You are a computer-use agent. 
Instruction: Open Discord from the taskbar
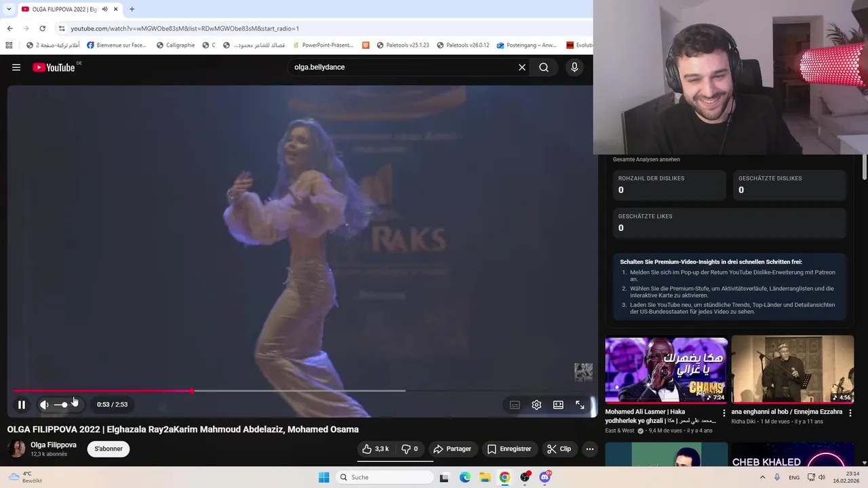(545, 477)
